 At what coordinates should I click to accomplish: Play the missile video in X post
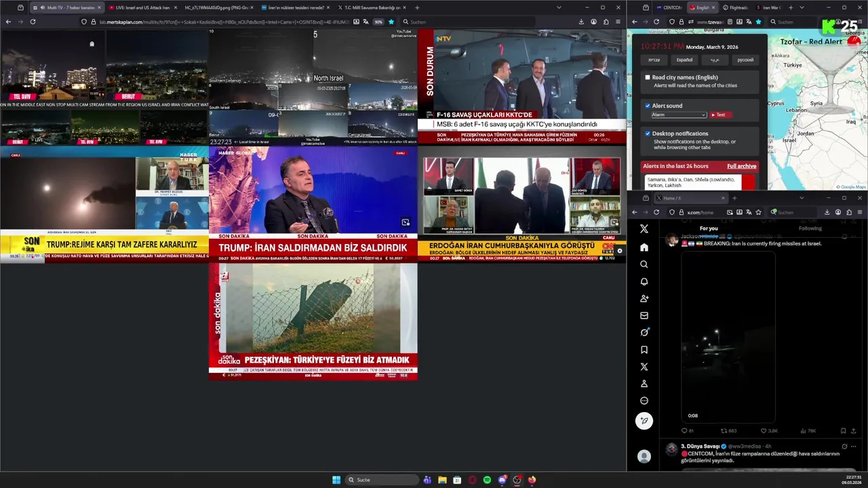[728, 338]
